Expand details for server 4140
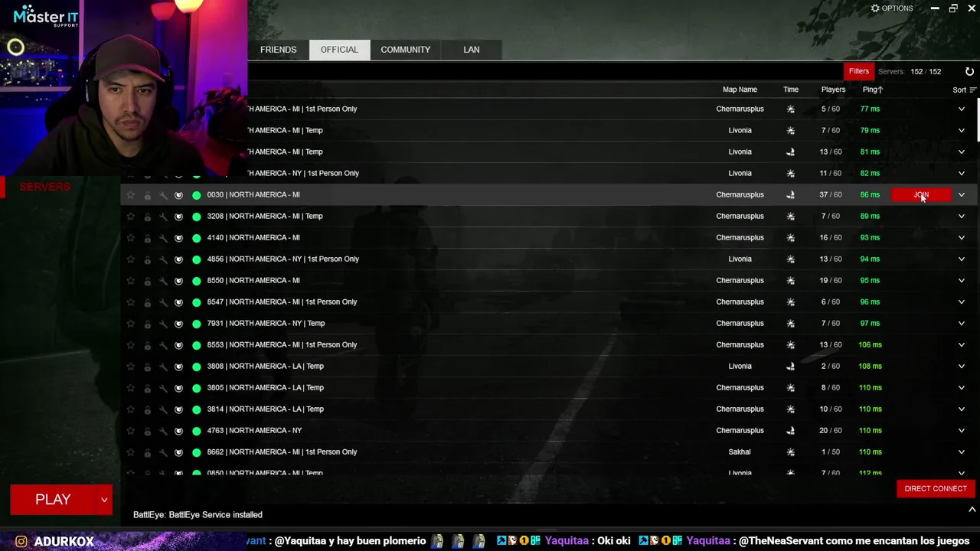Viewport: 980px width, 551px height. 962,237
